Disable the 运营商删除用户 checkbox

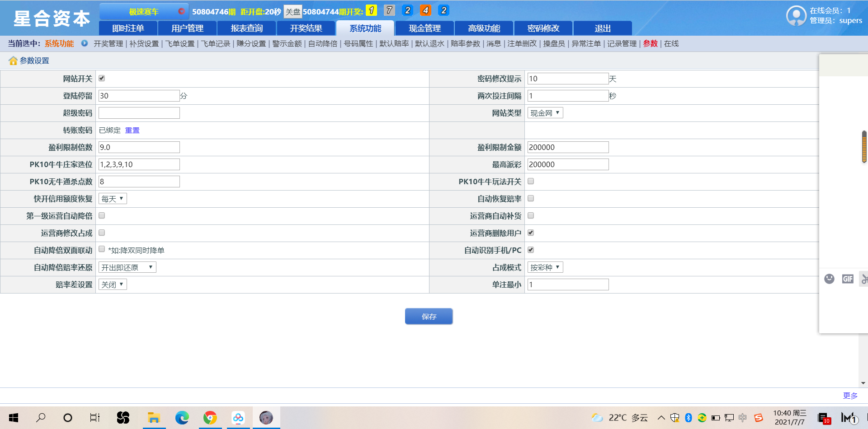point(531,233)
